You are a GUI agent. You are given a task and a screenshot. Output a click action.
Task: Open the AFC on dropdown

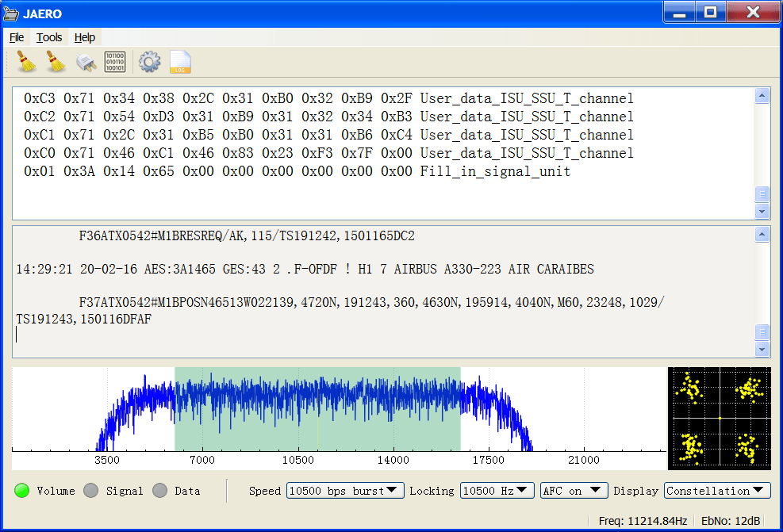[x=574, y=491]
